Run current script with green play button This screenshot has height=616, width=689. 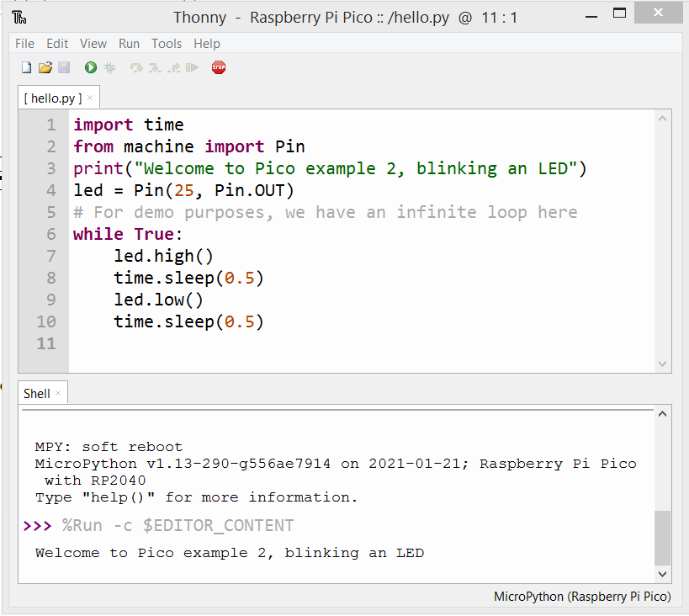pyautogui.click(x=91, y=67)
